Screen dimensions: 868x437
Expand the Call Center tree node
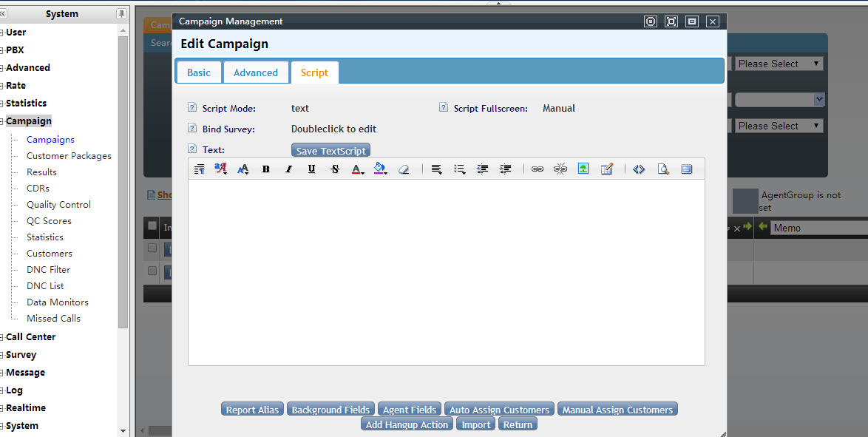(x=2, y=337)
